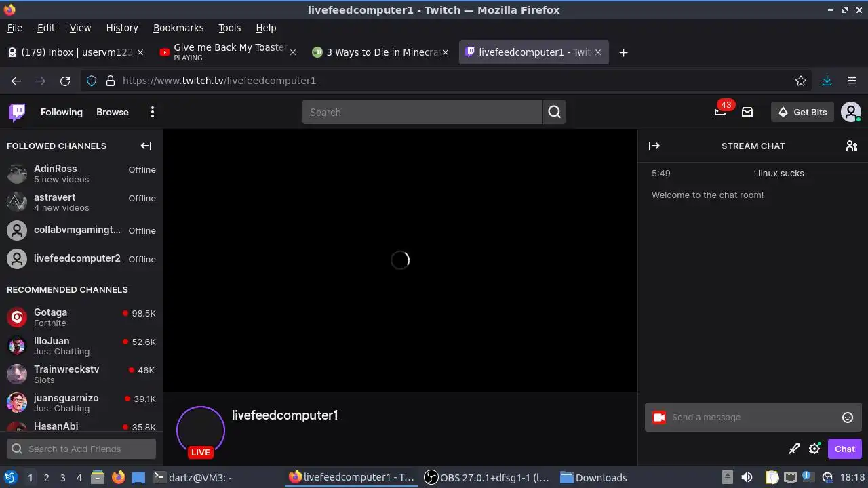Click the Get Bits button
This screenshot has width=868, height=488.
[802, 112]
